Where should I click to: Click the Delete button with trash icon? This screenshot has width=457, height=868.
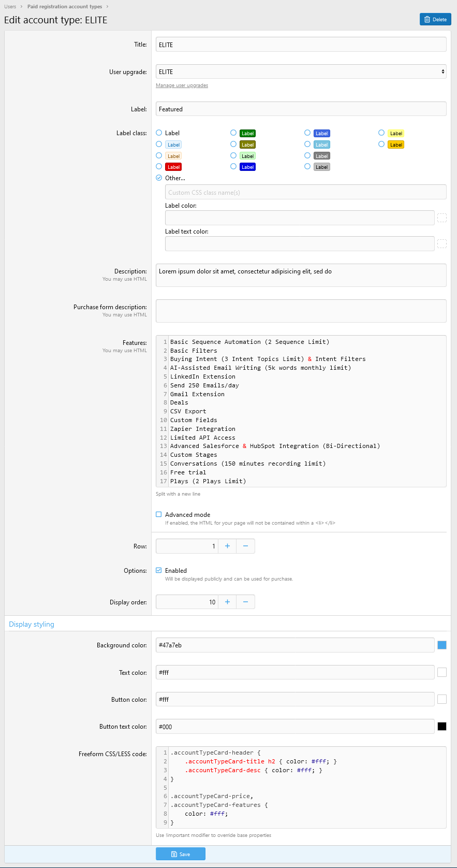pyautogui.click(x=435, y=20)
